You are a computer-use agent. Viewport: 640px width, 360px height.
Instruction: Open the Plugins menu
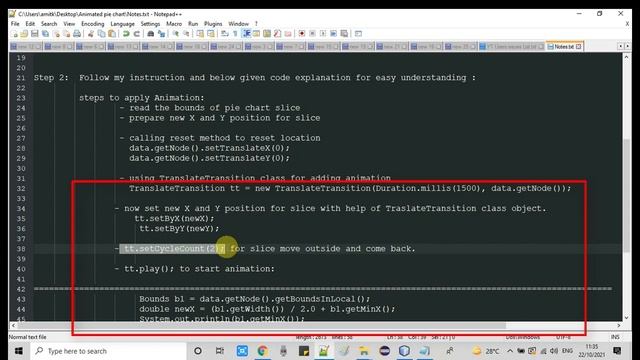coord(213,24)
